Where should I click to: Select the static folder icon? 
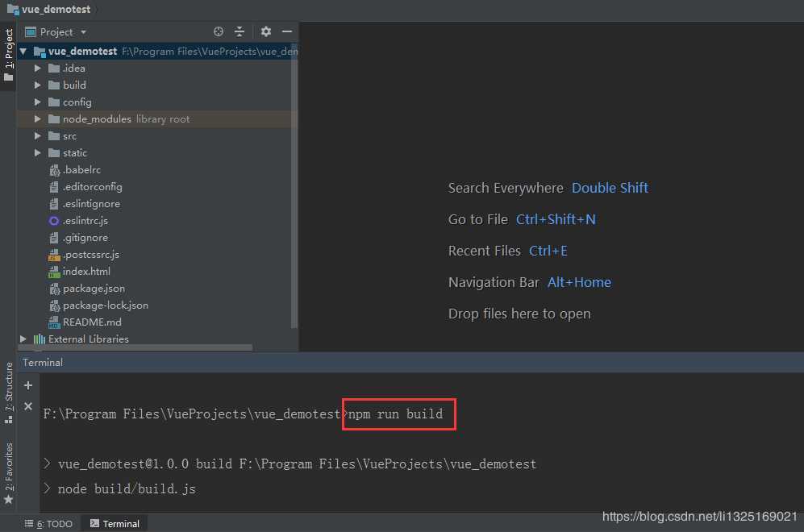coord(54,152)
